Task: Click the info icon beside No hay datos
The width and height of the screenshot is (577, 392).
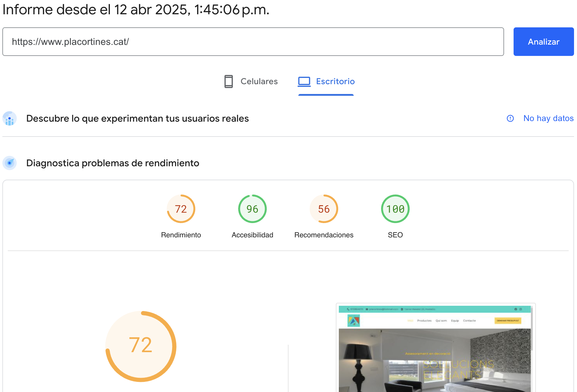Action: point(510,118)
